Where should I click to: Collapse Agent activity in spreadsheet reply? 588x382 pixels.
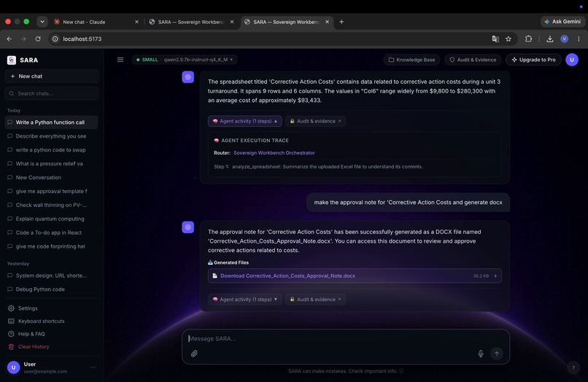pyautogui.click(x=245, y=121)
